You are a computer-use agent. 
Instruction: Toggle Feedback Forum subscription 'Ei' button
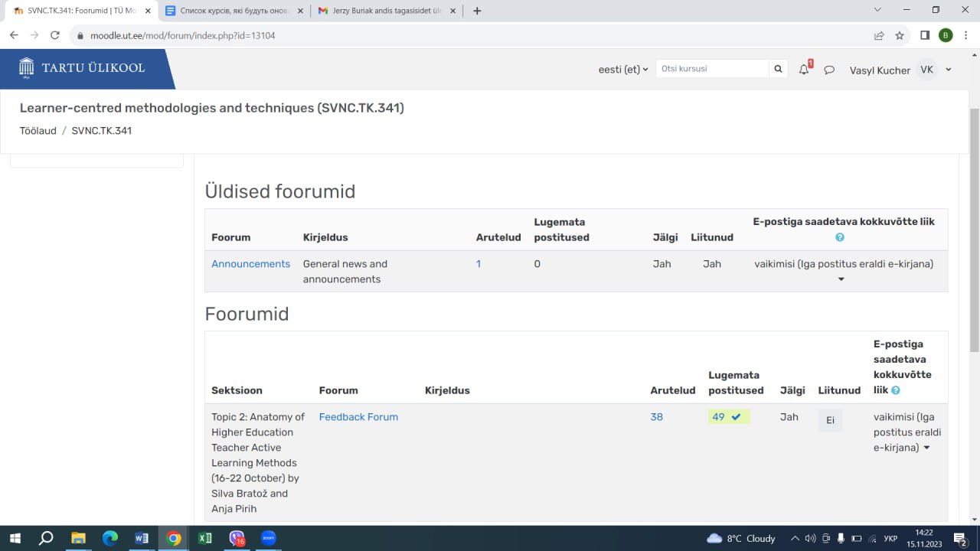pos(830,420)
